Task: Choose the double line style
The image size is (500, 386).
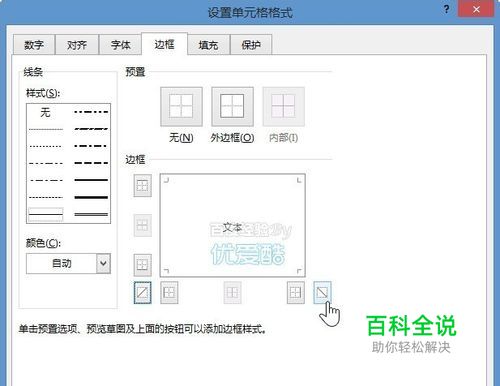Action: click(91, 214)
